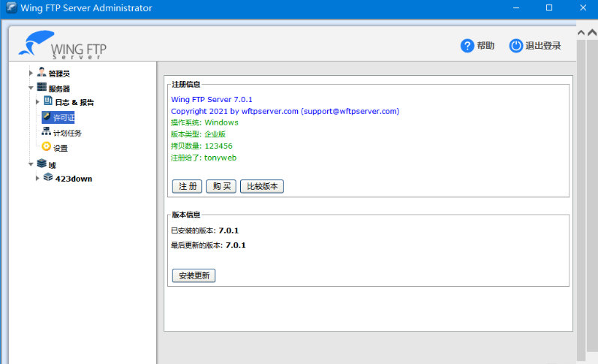Click the 注册 button

coord(187,186)
